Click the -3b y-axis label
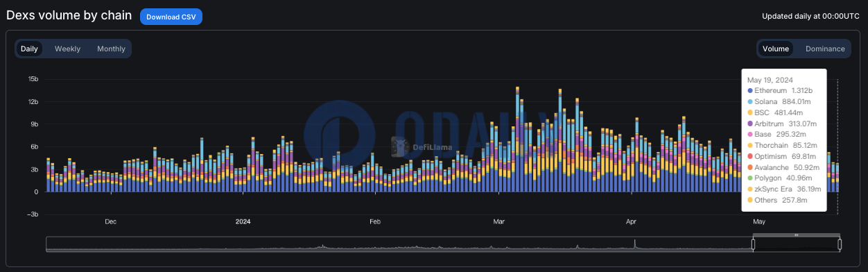The image size is (868, 272). [33, 214]
